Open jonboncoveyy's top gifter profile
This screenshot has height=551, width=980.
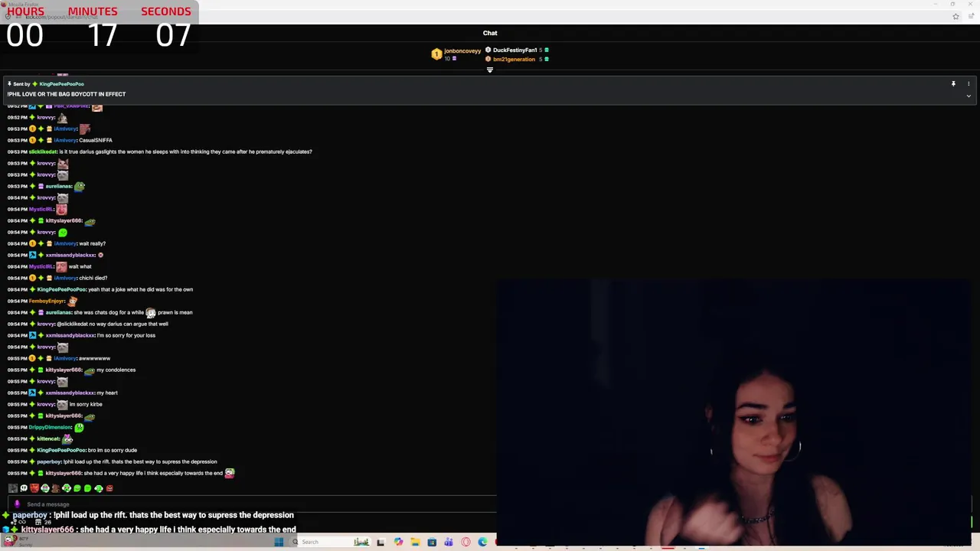click(x=462, y=51)
